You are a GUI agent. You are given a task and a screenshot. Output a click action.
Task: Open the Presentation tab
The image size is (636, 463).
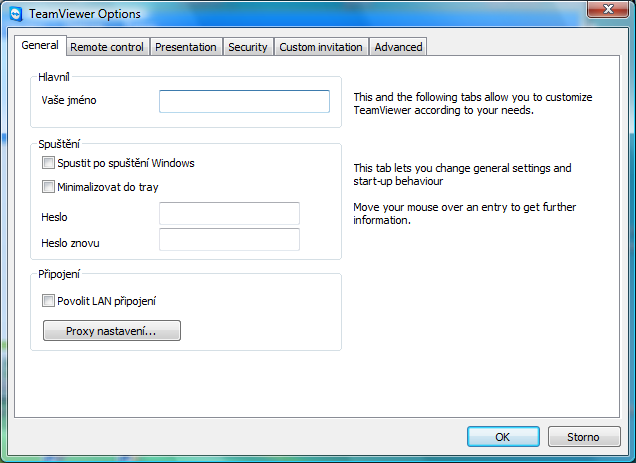pyautogui.click(x=186, y=47)
